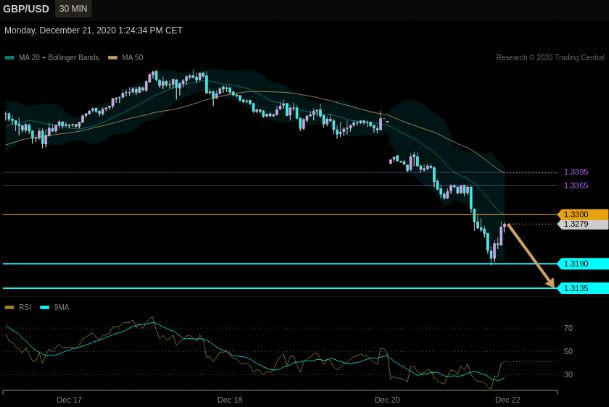Click the 1.3190 support price tag
The height and width of the screenshot is (407, 609).
tap(583, 264)
